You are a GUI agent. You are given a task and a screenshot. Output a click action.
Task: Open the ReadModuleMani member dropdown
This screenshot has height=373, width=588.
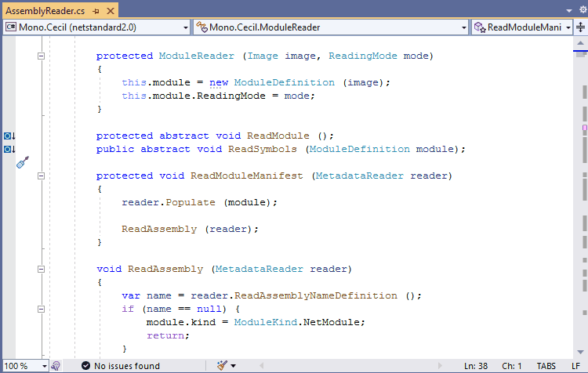(x=522, y=27)
